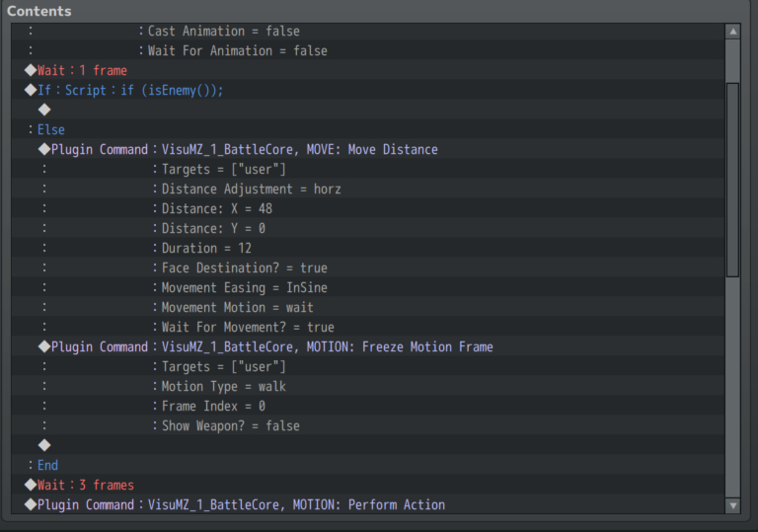The height and width of the screenshot is (532, 758).
Task: Click the vertical scrollbar thumb
Action: 733,180
